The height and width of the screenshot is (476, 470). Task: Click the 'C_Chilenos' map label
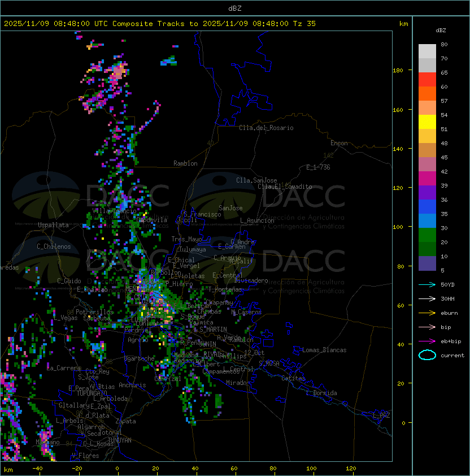coord(54,246)
